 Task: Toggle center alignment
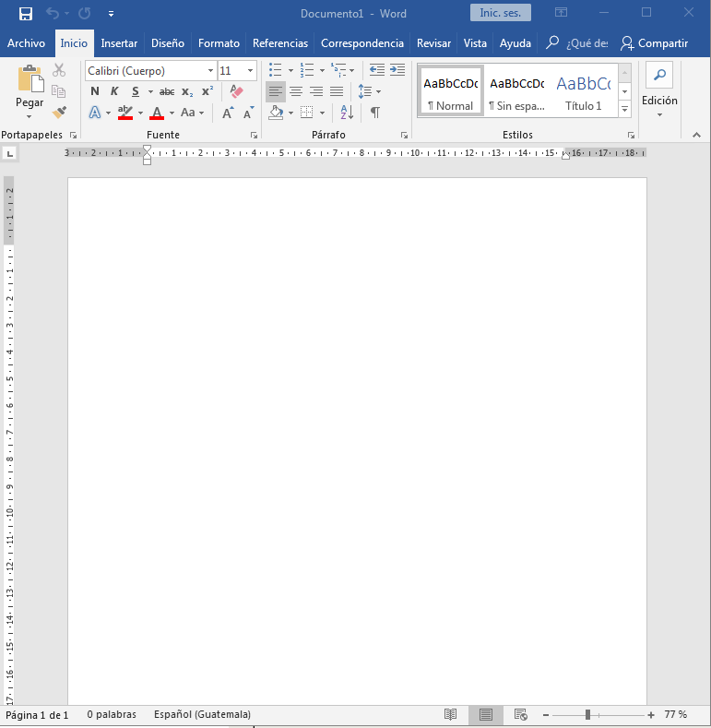tap(296, 91)
